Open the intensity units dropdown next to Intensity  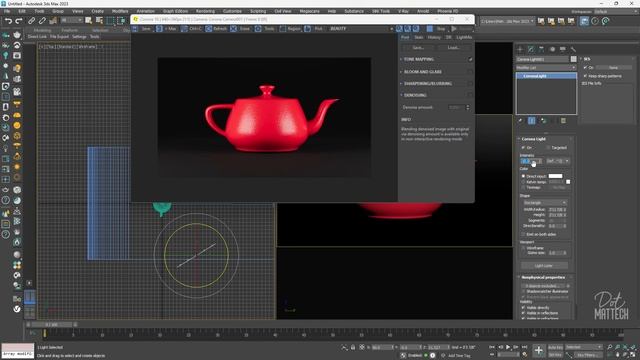pos(558,161)
